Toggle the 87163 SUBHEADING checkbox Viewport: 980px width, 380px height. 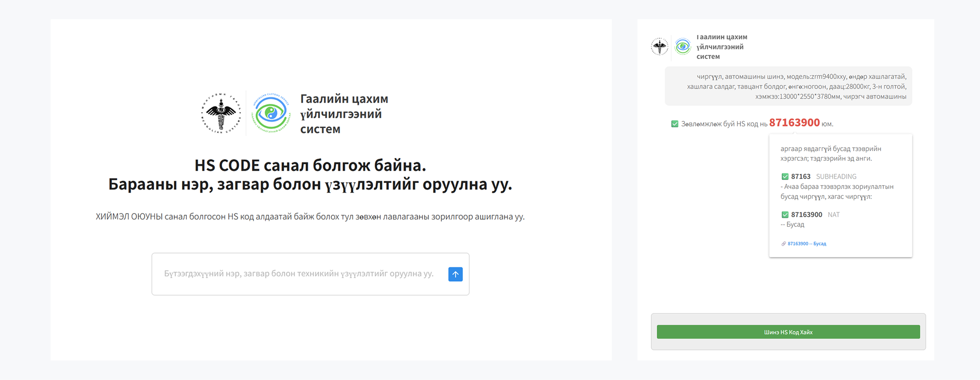point(785,176)
